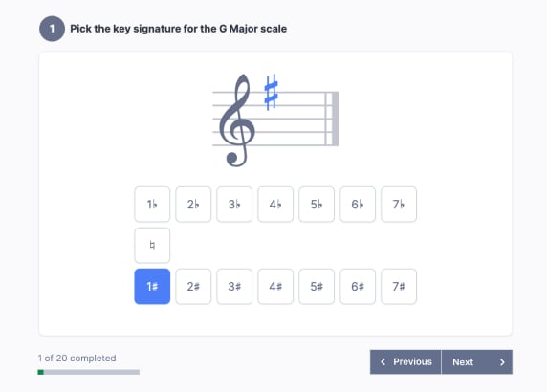The image size is (547, 392).
Task: Choose the 5 sharps answer
Action: tap(317, 286)
